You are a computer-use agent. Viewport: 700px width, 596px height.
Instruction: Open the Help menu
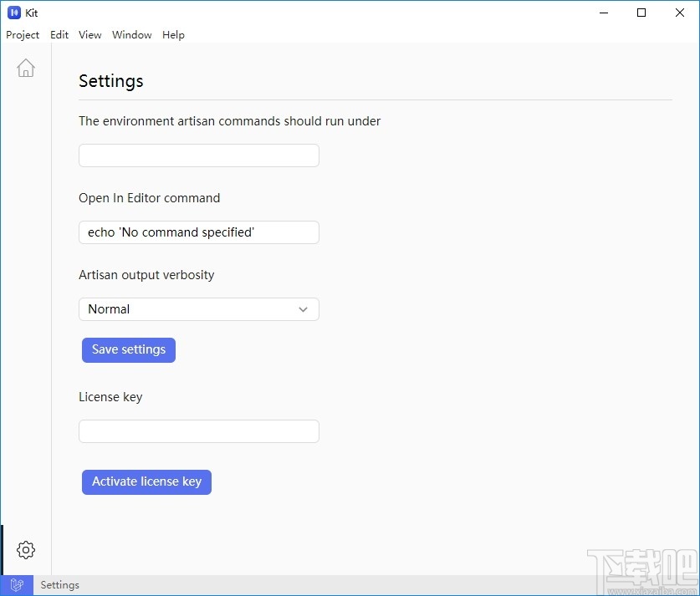coord(173,35)
